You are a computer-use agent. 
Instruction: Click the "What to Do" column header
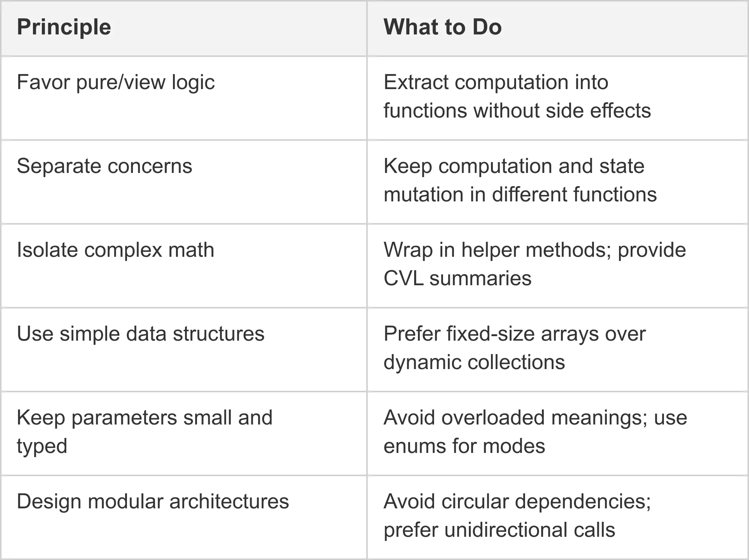click(442, 27)
